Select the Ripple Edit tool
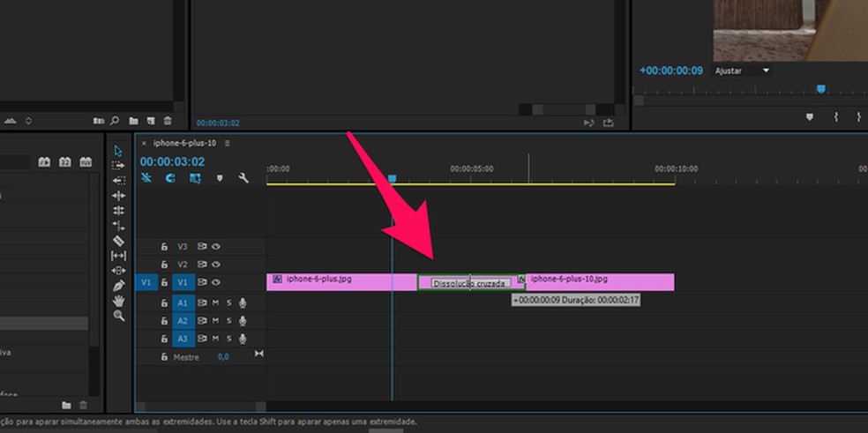The width and height of the screenshot is (868, 433). [118, 196]
